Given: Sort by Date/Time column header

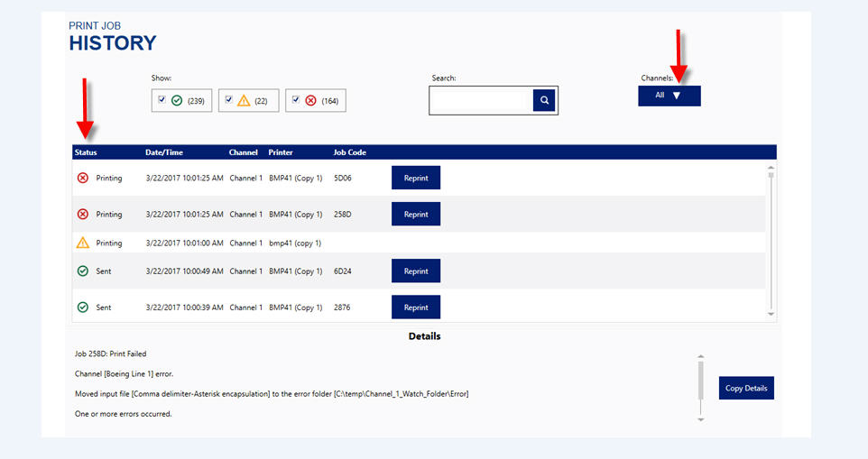Looking at the screenshot, I should tap(164, 152).
